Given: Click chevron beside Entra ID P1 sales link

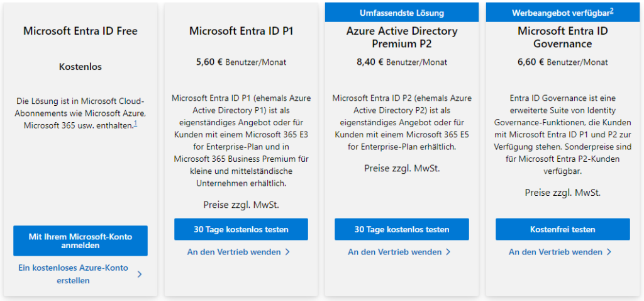Looking at the screenshot, I should point(287,252).
